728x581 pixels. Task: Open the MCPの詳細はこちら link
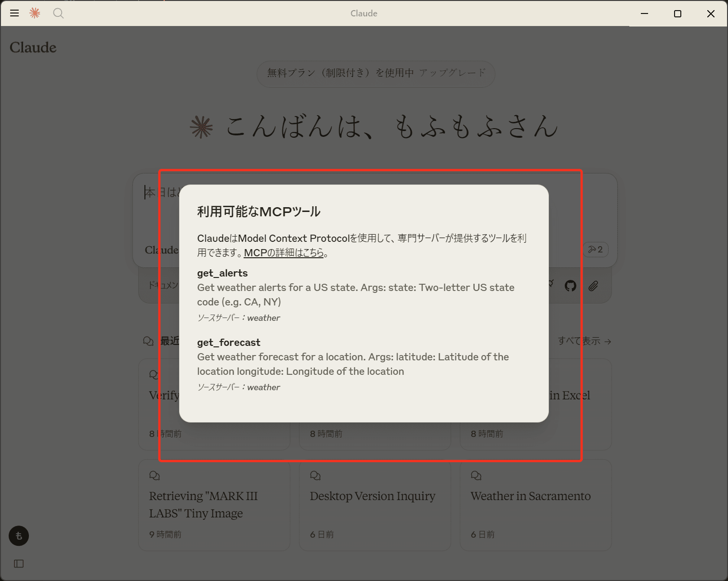[284, 252]
